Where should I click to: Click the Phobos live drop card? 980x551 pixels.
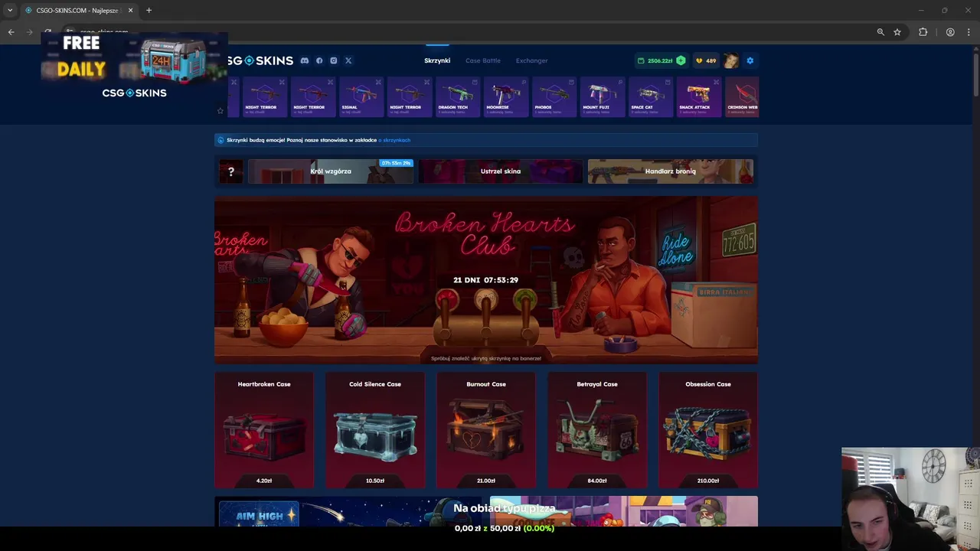tap(554, 97)
